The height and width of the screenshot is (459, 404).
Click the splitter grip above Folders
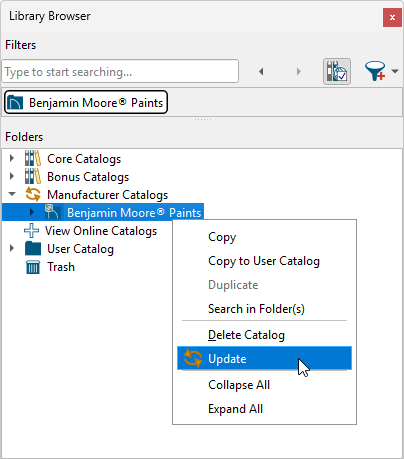click(x=203, y=119)
